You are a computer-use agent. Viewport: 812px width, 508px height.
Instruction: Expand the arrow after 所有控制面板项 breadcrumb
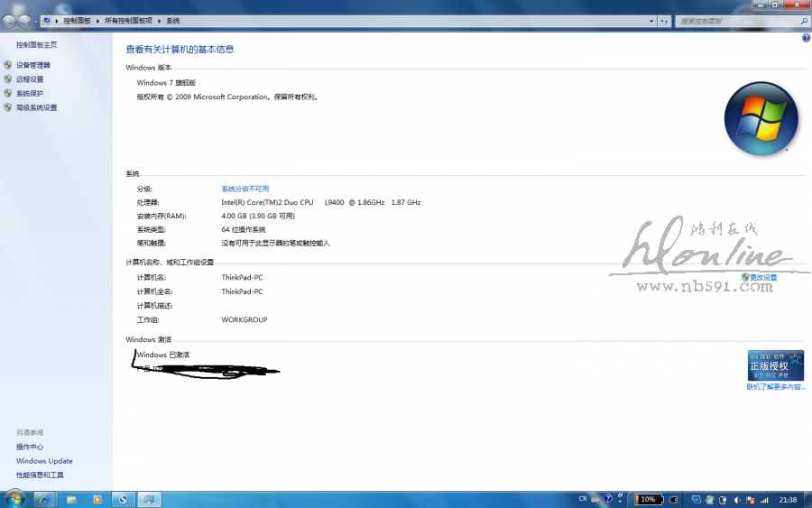tap(161, 20)
